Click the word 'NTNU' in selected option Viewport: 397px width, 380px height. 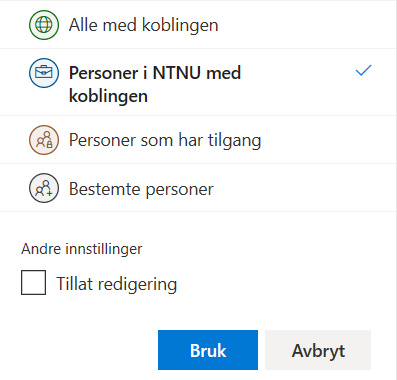pos(177,73)
